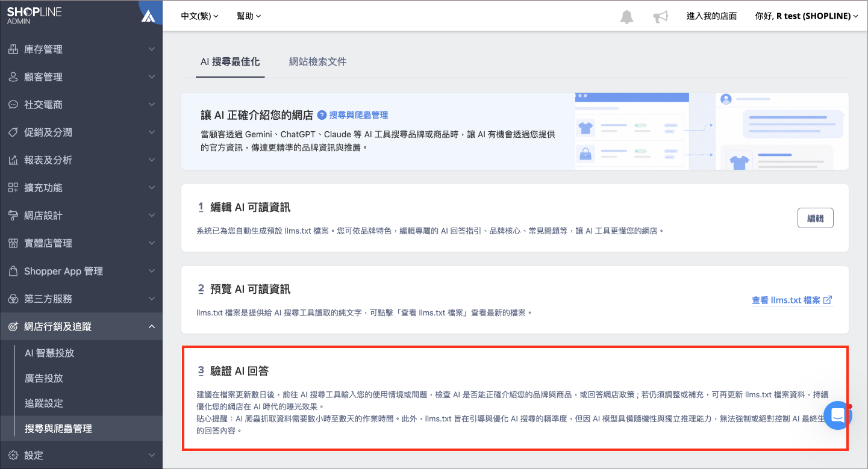
Task: Open the announcements megaphone icon
Action: (x=661, y=17)
